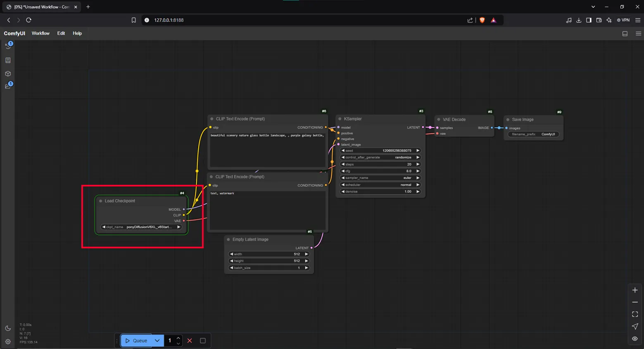Image resolution: width=644 pixels, height=349 pixels.
Task: Open the sampler_name selector in KSampler
Action: [x=380, y=178]
